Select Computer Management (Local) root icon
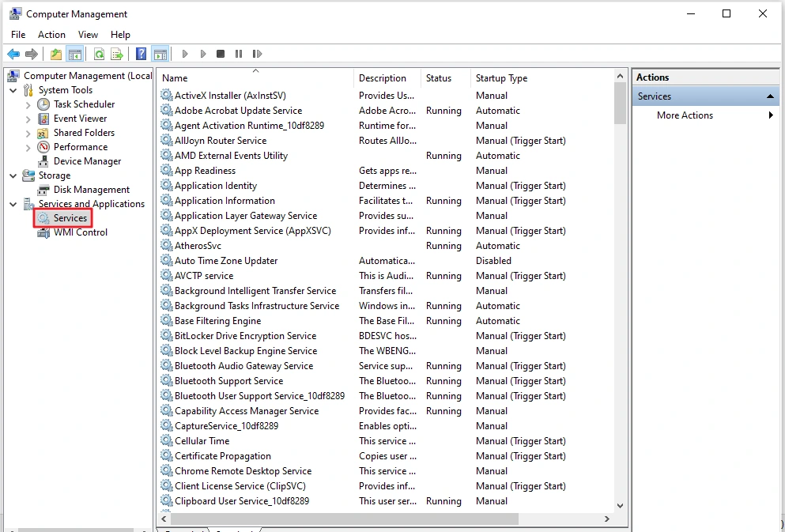The height and width of the screenshot is (532, 785). pyautogui.click(x=14, y=76)
